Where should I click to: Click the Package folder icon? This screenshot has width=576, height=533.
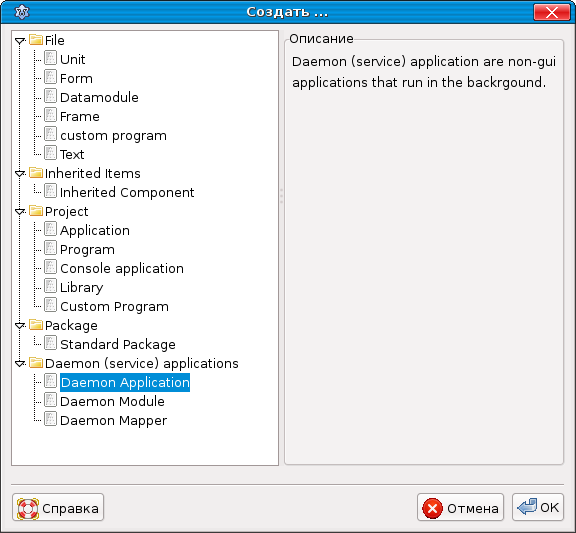click(36, 324)
